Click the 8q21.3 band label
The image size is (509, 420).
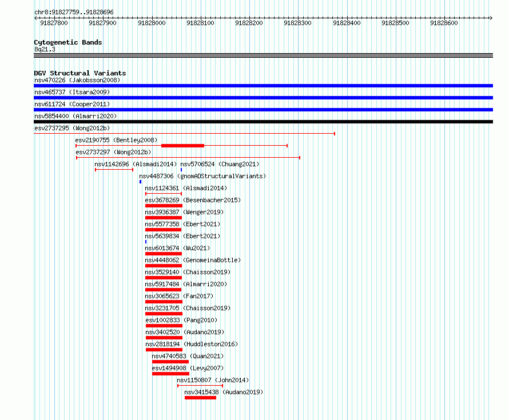45,49
